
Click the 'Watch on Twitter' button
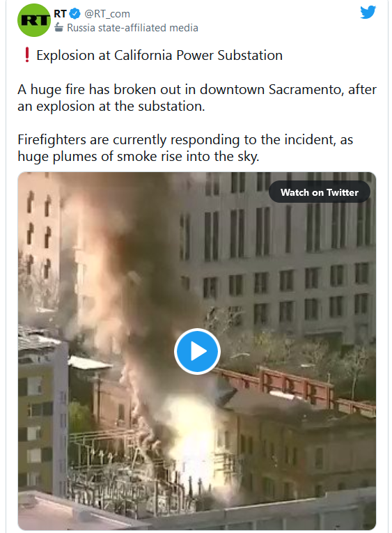320,192
